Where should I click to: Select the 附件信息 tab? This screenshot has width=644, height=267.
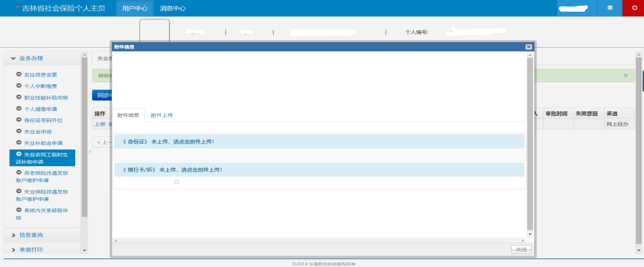[128, 115]
